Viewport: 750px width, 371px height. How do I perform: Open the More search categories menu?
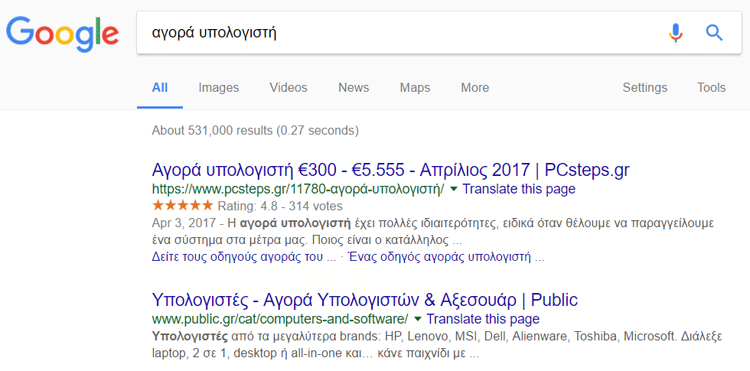point(474,88)
